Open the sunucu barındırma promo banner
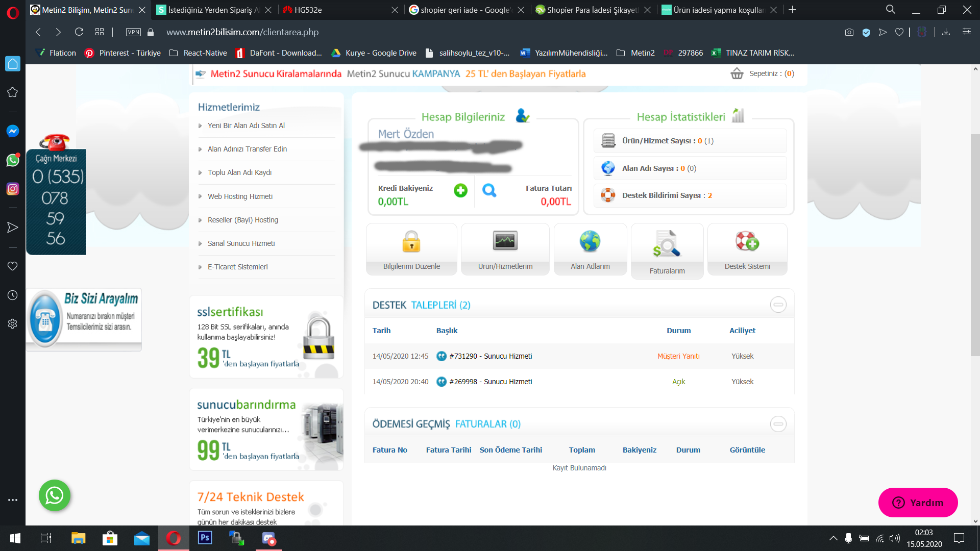 (266, 429)
